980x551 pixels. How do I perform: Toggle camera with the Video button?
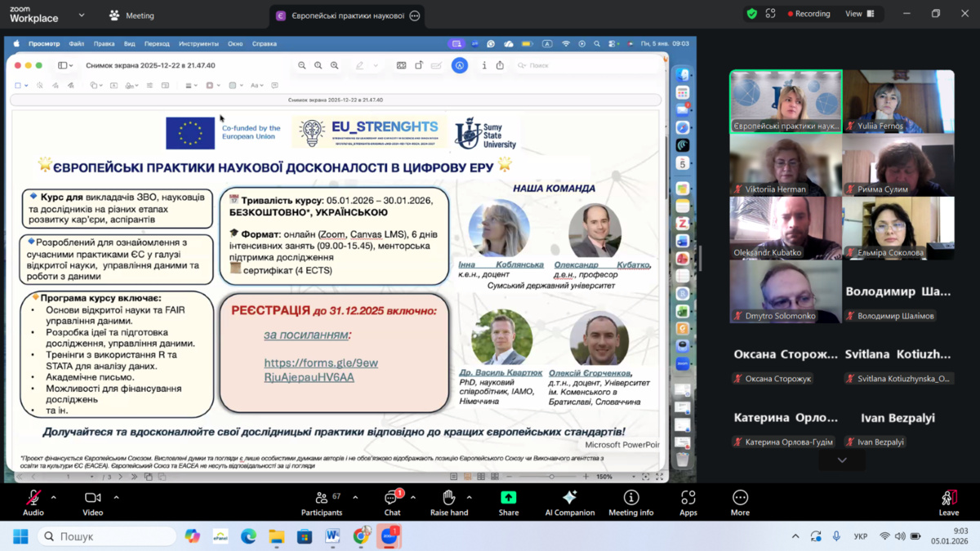[92, 501]
